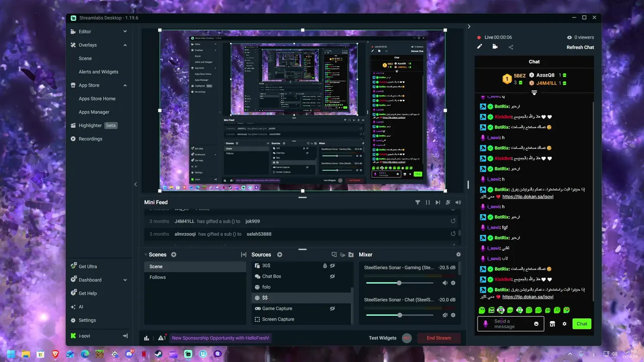
Task: Open Alerts and Widgets page
Action: coord(98,72)
